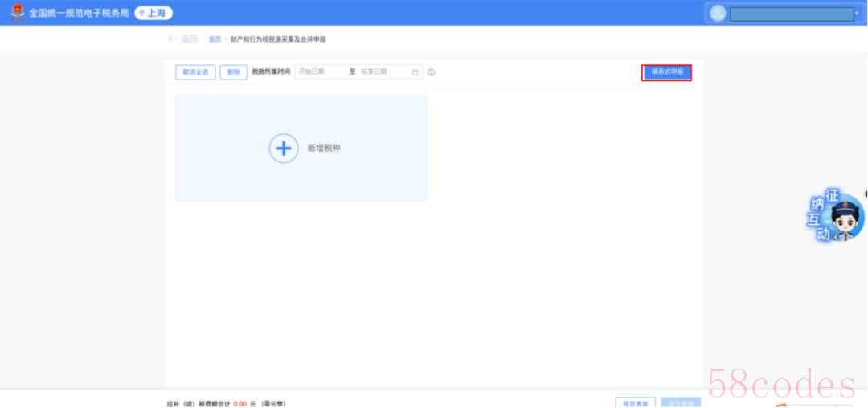Click the 删除 button
The width and height of the screenshot is (868, 408).
[233, 72]
